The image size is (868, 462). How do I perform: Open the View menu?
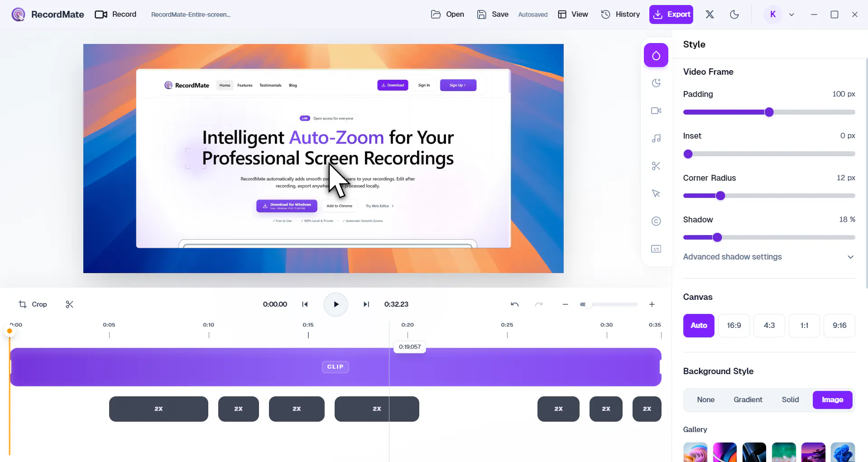click(x=573, y=14)
